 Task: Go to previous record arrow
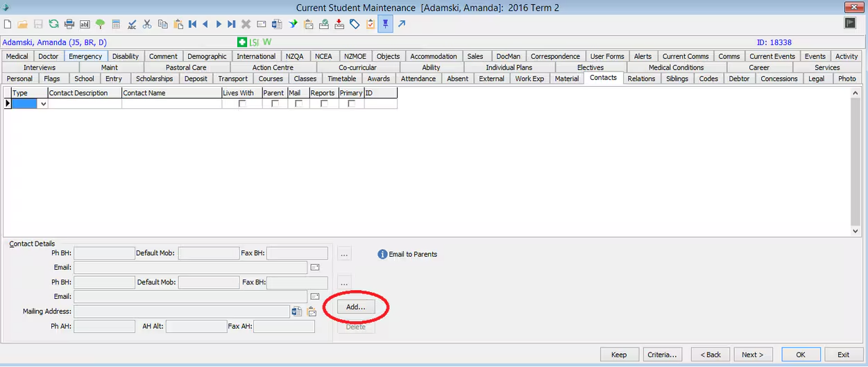(x=205, y=24)
